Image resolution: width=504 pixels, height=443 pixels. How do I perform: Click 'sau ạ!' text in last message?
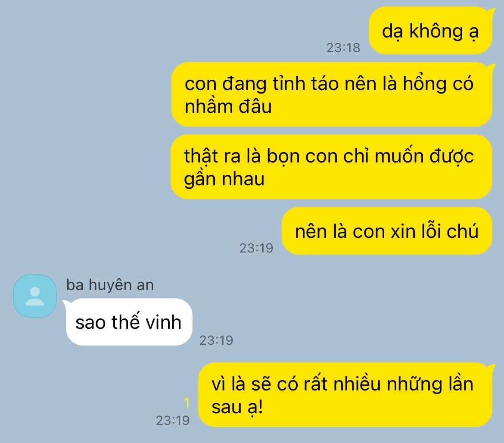tap(237, 407)
